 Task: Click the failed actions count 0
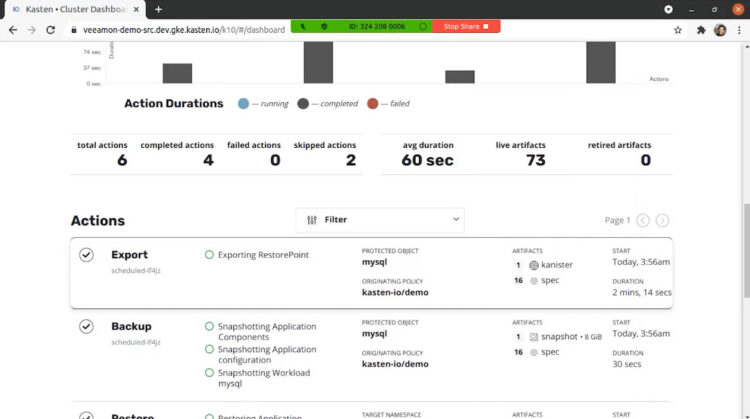pos(275,160)
